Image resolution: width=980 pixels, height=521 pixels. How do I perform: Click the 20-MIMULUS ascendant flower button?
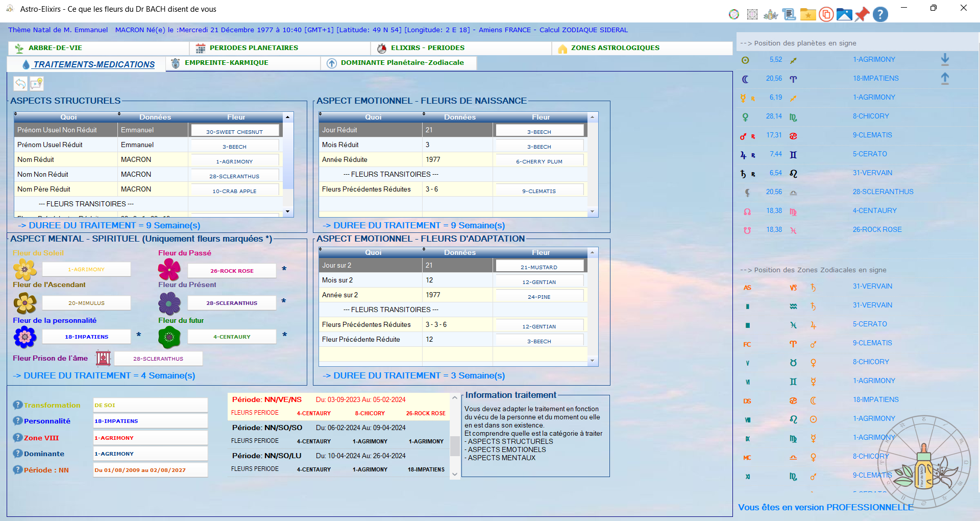tap(87, 303)
